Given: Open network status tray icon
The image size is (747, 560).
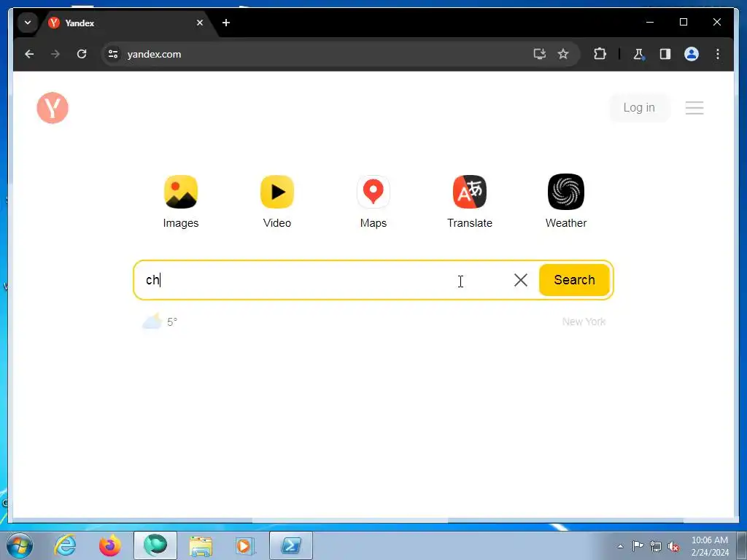Looking at the screenshot, I should click(656, 546).
